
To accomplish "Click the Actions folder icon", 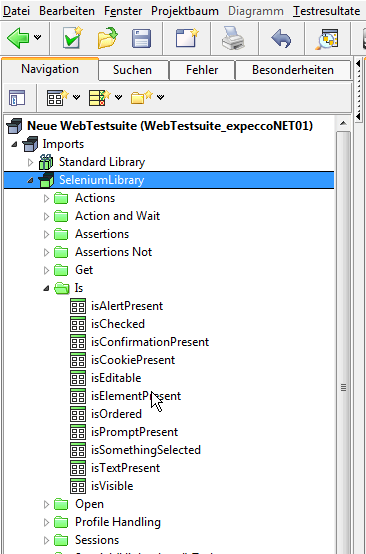I will 61,198.
